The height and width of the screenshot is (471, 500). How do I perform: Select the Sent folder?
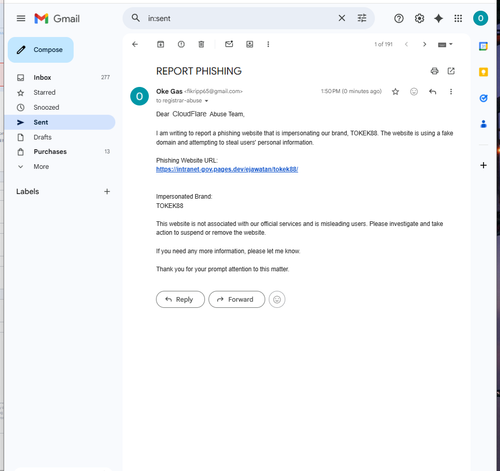click(x=60, y=122)
